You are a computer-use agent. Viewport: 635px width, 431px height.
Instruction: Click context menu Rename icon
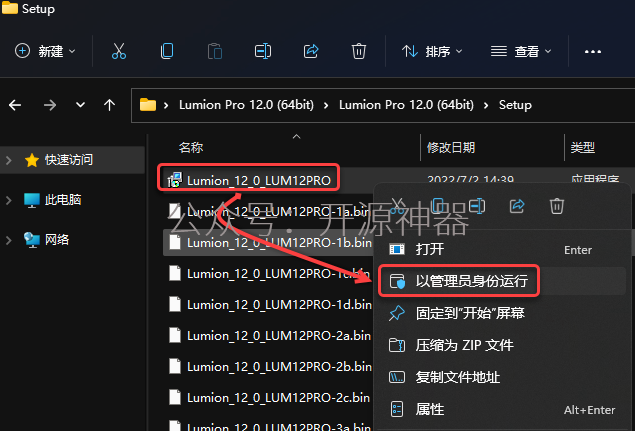coord(477,206)
